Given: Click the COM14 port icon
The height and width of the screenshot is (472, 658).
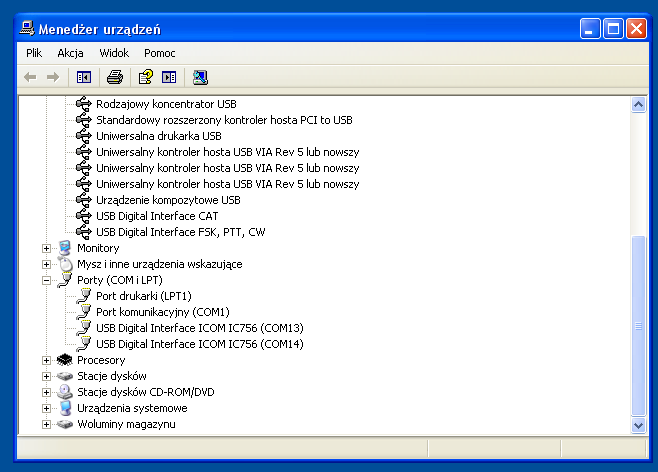Looking at the screenshot, I should point(84,344).
